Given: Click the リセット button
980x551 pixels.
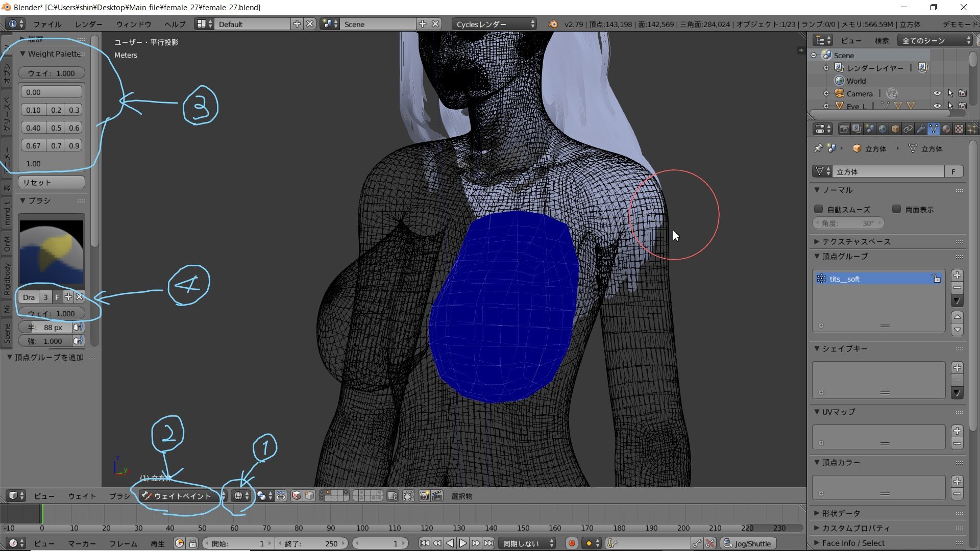Looking at the screenshot, I should (x=51, y=182).
